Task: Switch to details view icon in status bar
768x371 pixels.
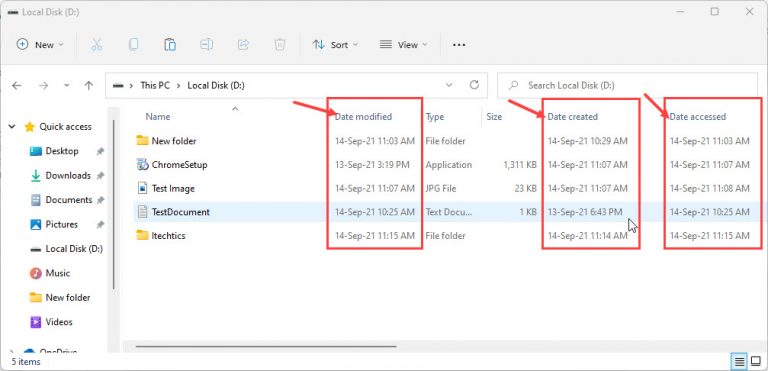Action: (739, 362)
